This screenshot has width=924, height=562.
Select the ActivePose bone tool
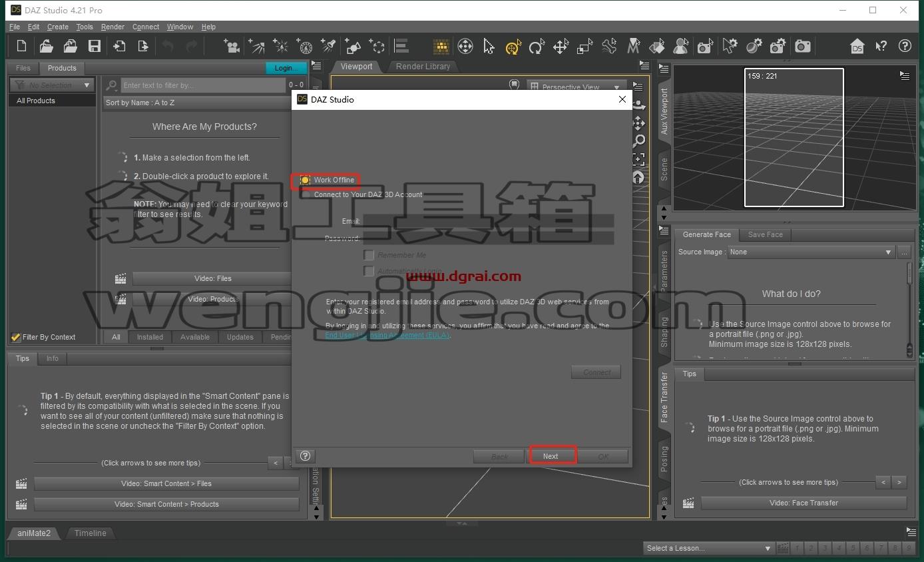tap(609, 46)
